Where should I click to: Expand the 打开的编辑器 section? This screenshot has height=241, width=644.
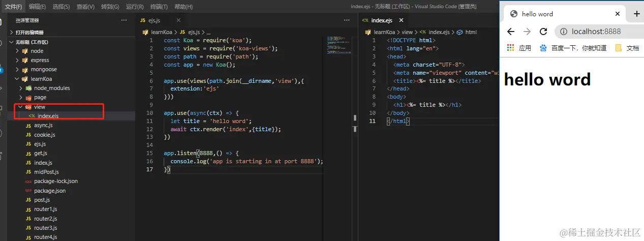click(x=72, y=32)
